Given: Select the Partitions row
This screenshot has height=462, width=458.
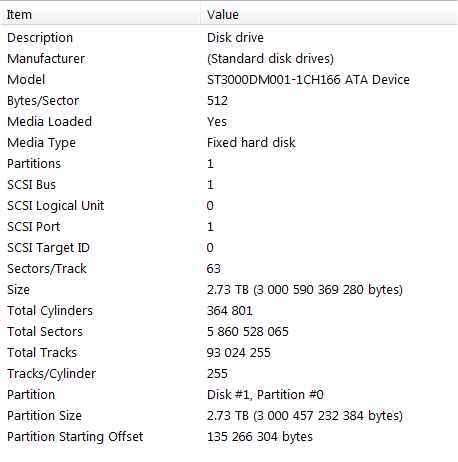Looking at the screenshot, I should 229,164.
